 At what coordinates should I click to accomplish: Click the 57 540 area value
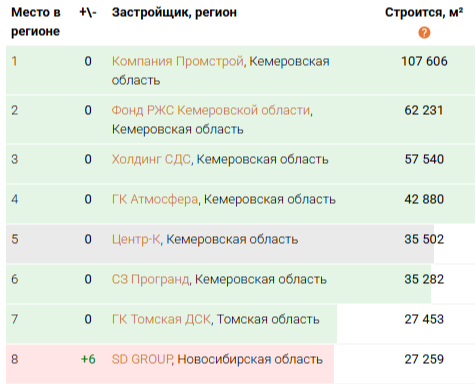click(424, 159)
